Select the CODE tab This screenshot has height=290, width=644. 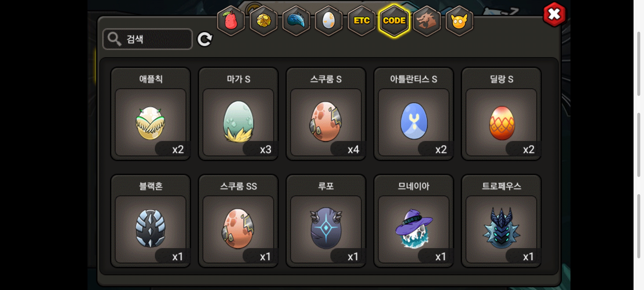(394, 21)
